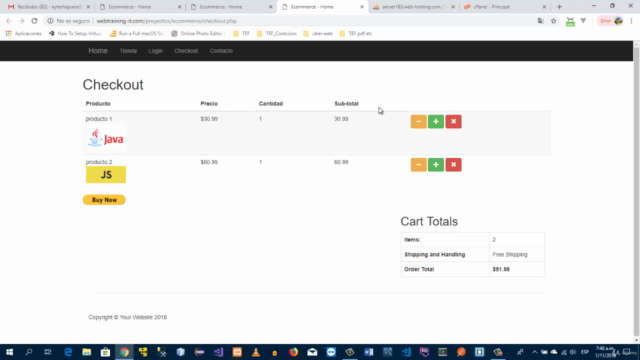
Task: Open Word from the taskbar
Action: pos(369,352)
